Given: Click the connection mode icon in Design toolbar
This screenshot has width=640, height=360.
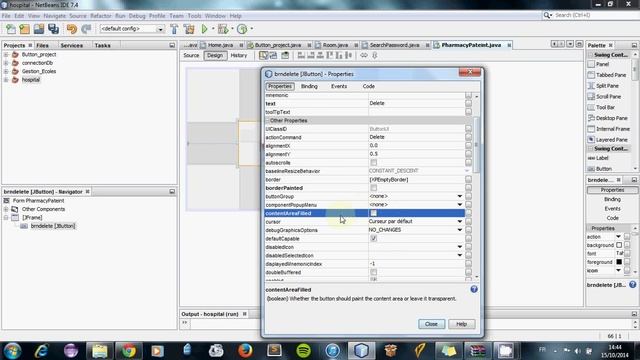Looking at the screenshot, I should pos(273,56).
